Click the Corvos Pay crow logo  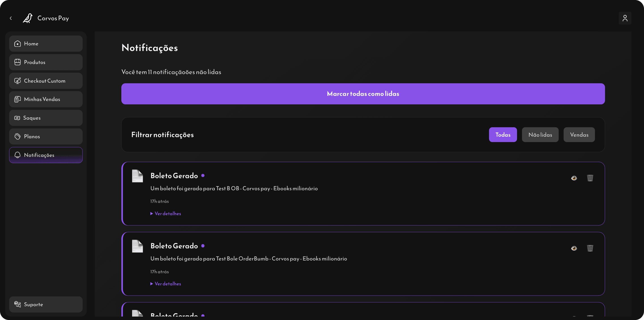pos(28,18)
